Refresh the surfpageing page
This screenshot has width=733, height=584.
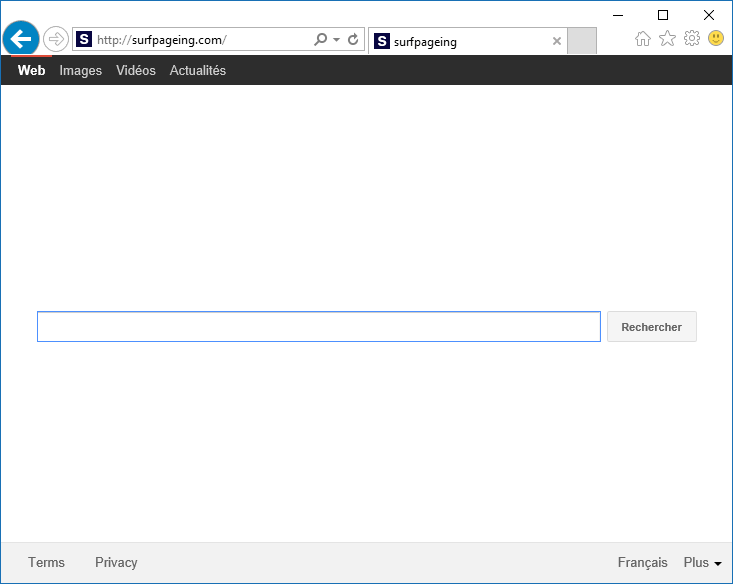(x=353, y=39)
